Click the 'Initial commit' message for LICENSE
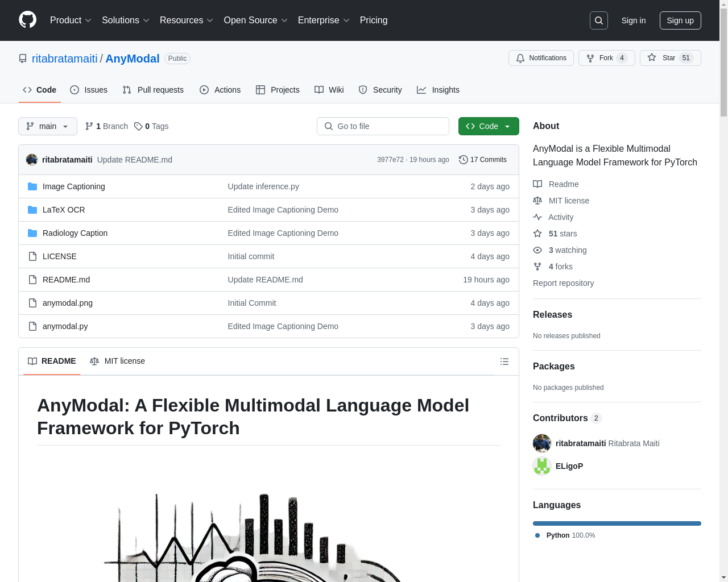728x582 pixels. [251, 256]
